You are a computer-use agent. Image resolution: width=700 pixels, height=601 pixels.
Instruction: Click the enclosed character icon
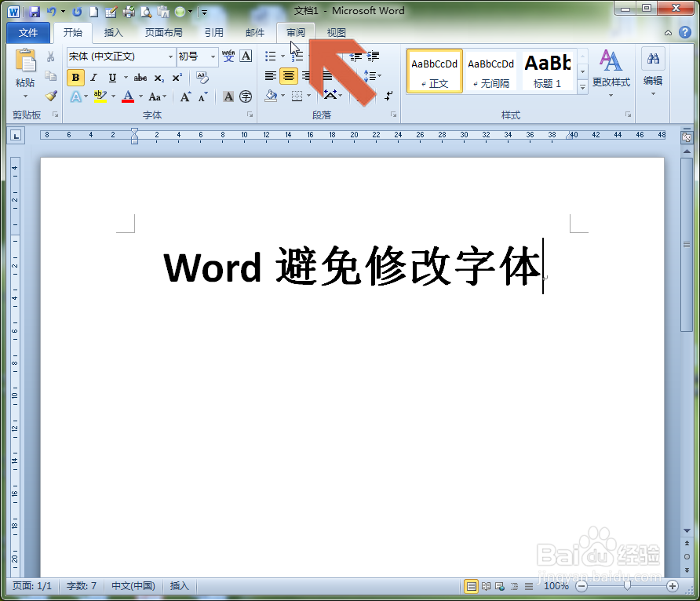click(246, 97)
